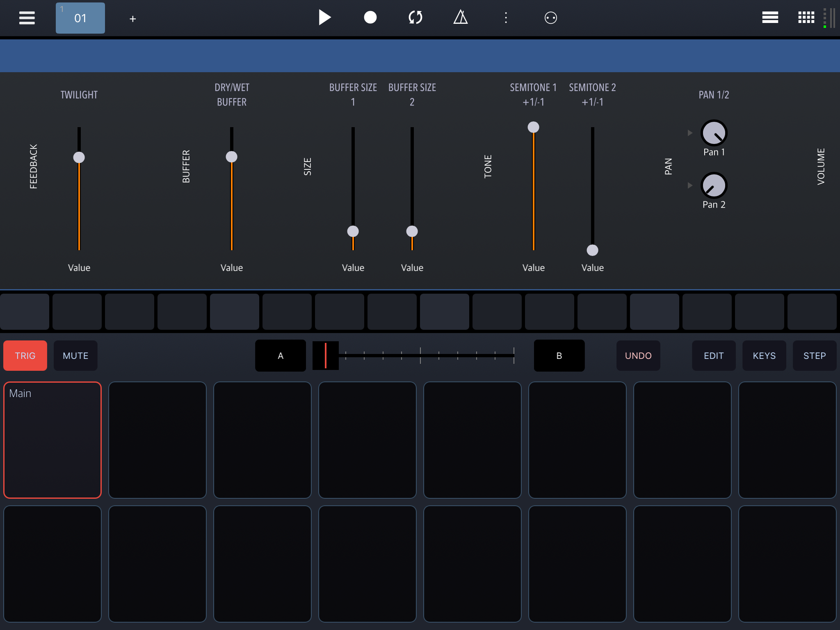The image size is (840, 630).
Task: Toggle loop mode icon
Action: (415, 18)
